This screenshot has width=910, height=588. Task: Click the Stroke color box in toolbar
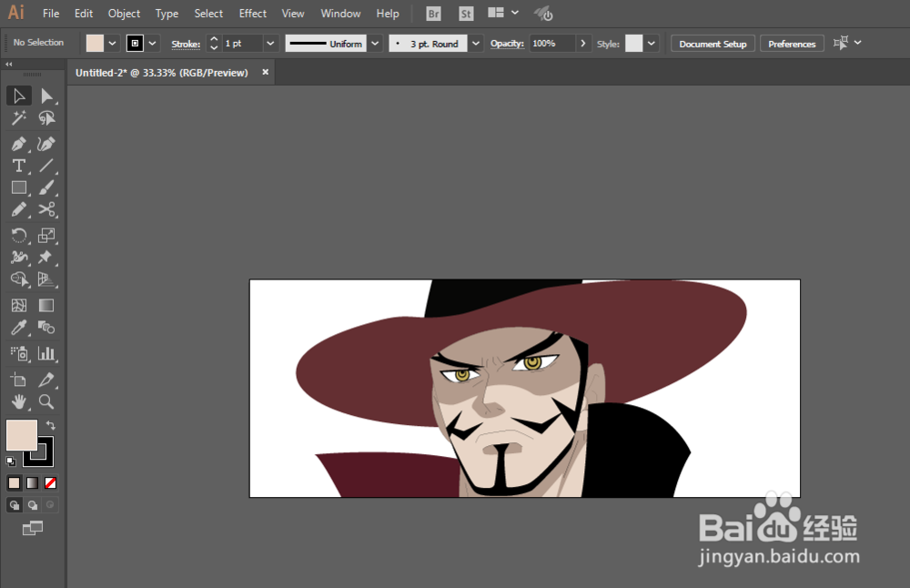coord(45,459)
